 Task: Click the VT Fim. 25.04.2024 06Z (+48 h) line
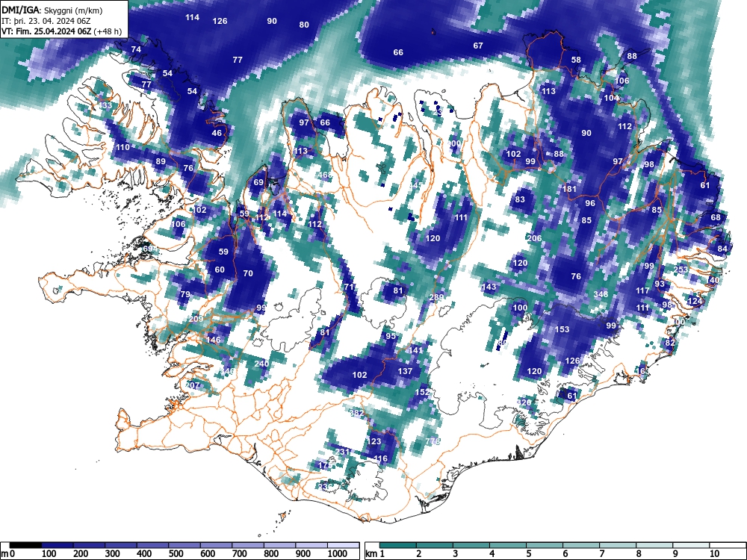[x=61, y=31]
